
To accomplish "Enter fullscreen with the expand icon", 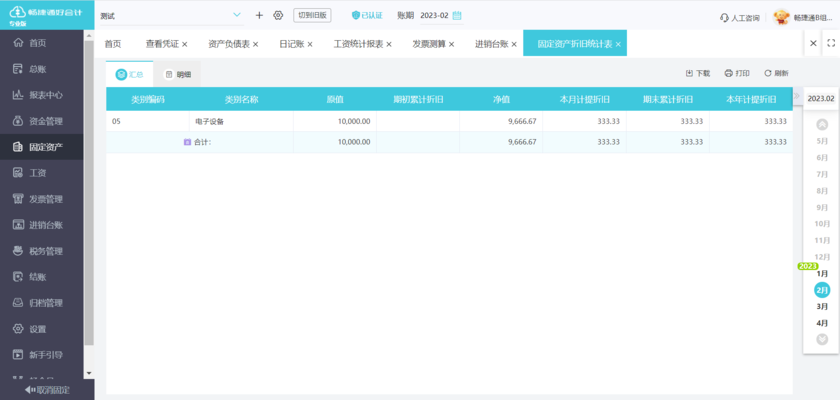I will click(830, 44).
